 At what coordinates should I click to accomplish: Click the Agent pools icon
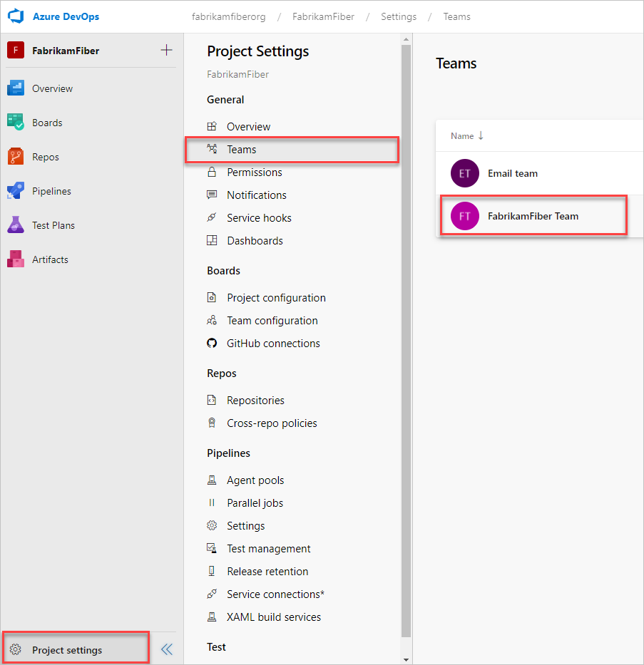click(212, 480)
